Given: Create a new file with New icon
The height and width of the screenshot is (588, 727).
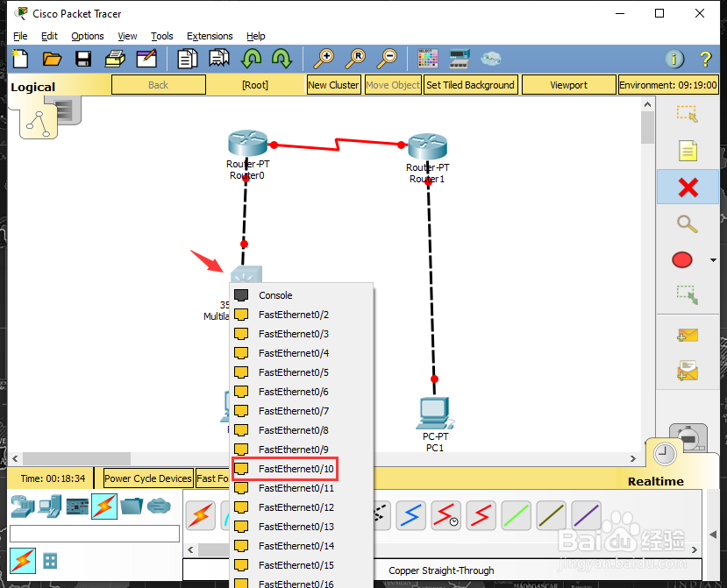Looking at the screenshot, I should [x=20, y=59].
